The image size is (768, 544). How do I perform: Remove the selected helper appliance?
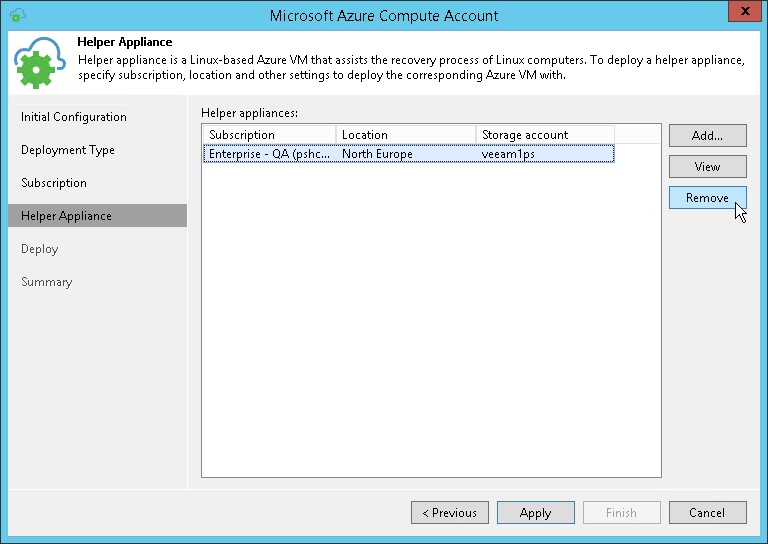click(707, 198)
